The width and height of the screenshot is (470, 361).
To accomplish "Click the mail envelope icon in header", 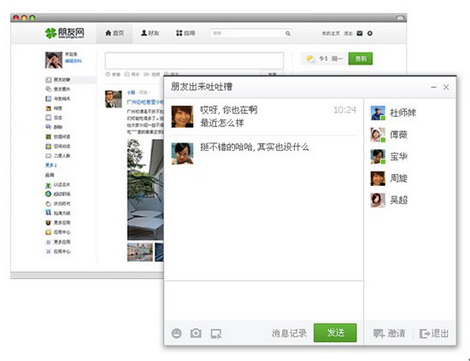I will coord(360,33).
